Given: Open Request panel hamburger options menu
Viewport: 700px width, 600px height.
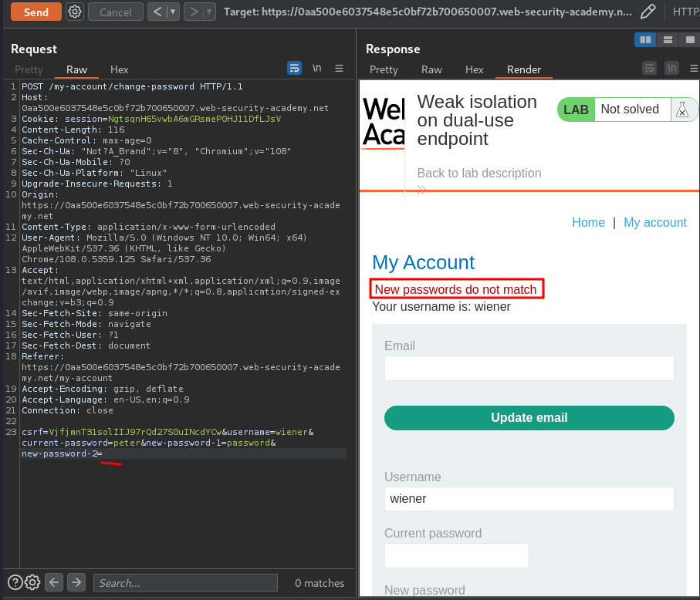Looking at the screenshot, I should (340, 69).
